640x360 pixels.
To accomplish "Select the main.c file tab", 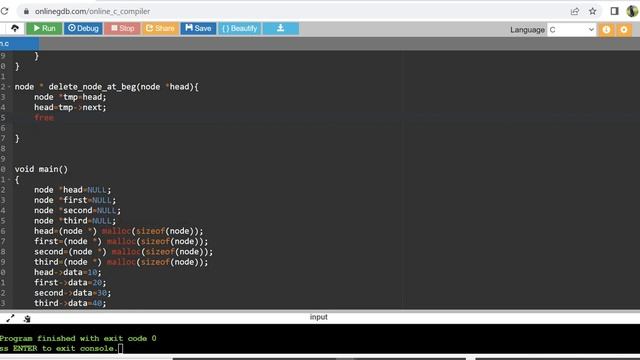I will (19, 44).
